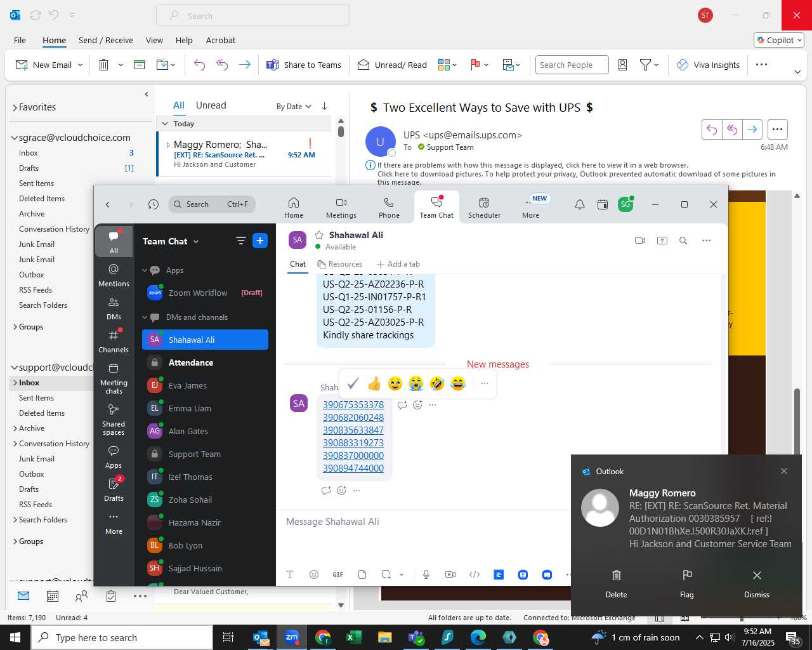
Task: Open DMs in Zoom sidebar
Action: (114, 308)
